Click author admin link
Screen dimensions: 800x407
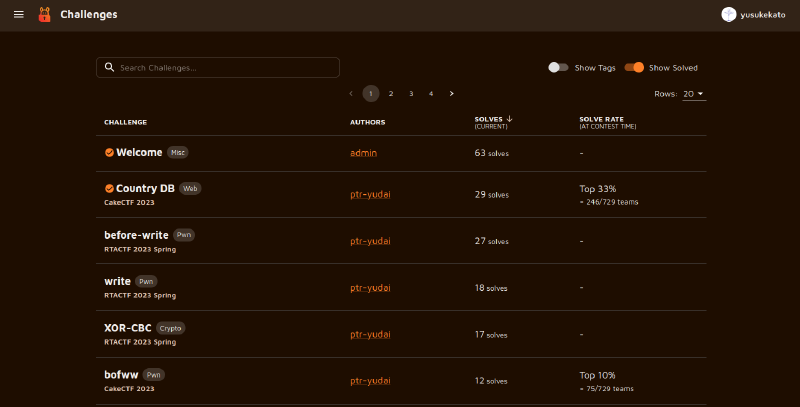coord(363,153)
